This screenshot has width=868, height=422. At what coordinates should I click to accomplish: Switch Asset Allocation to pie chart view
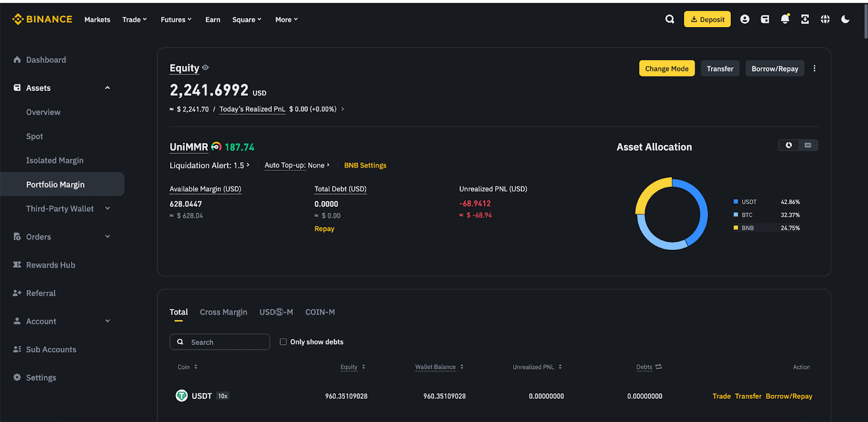pos(789,145)
